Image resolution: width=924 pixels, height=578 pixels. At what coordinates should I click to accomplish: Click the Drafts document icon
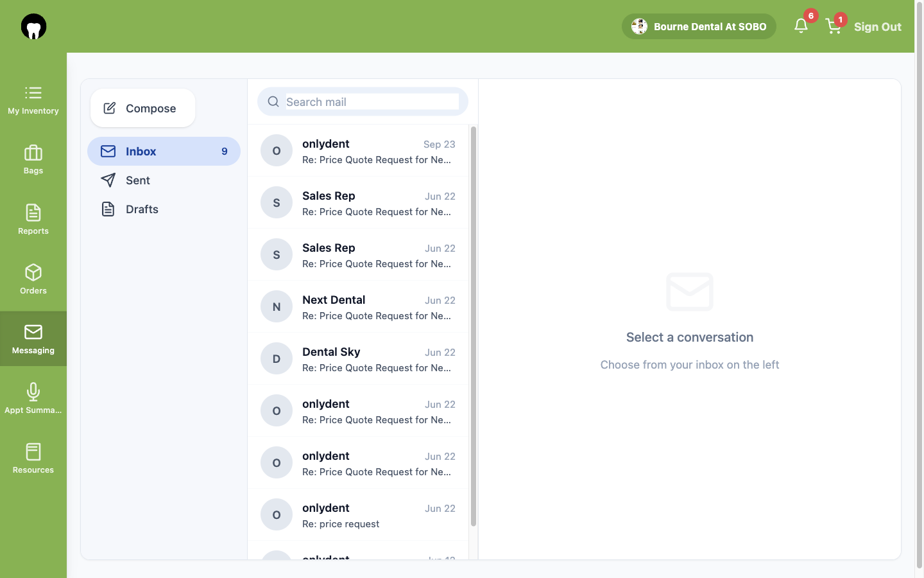108,209
